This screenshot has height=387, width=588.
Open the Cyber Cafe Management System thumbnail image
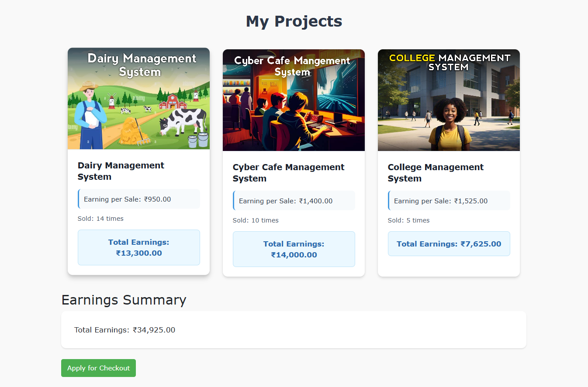click(294, 99)
